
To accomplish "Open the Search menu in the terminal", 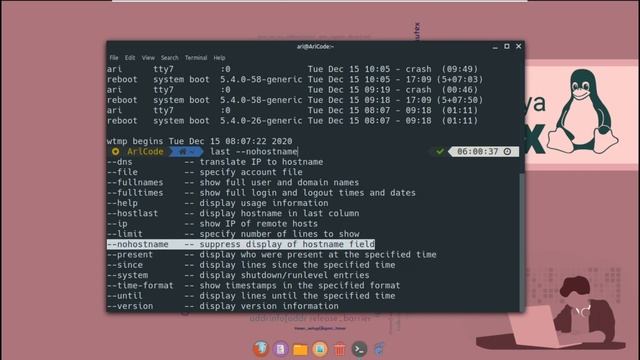I will point(169,58).
